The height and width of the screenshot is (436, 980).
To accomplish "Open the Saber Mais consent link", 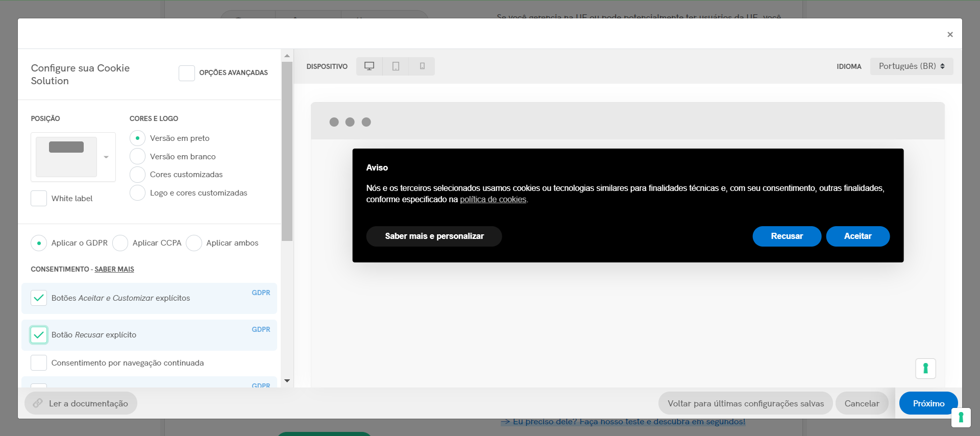I will pyautogui.click(x=114, y=270).
